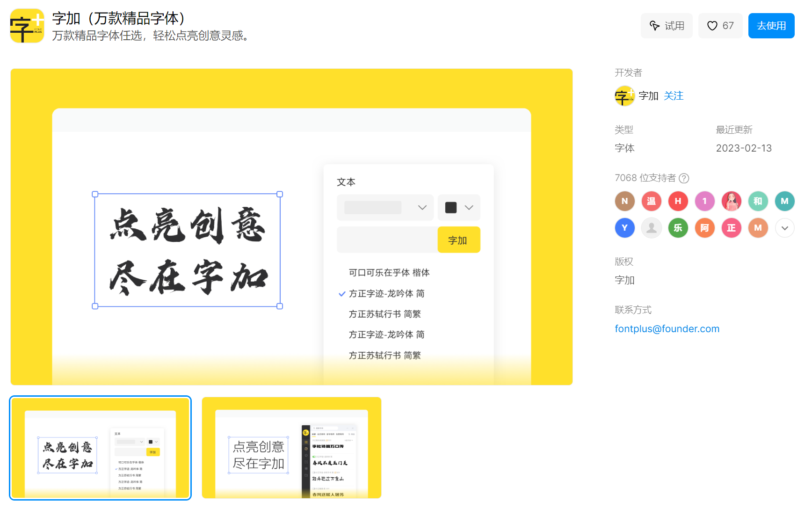
Task: Select the second preview thumbnail
Action: tap(291, 448)
